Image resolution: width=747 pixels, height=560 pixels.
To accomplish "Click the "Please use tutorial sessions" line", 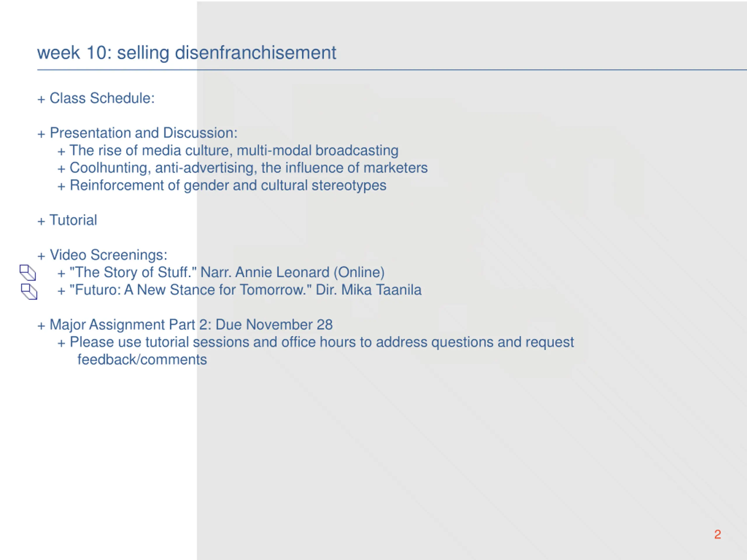I will pyautogui.click(x=322, y=342).
